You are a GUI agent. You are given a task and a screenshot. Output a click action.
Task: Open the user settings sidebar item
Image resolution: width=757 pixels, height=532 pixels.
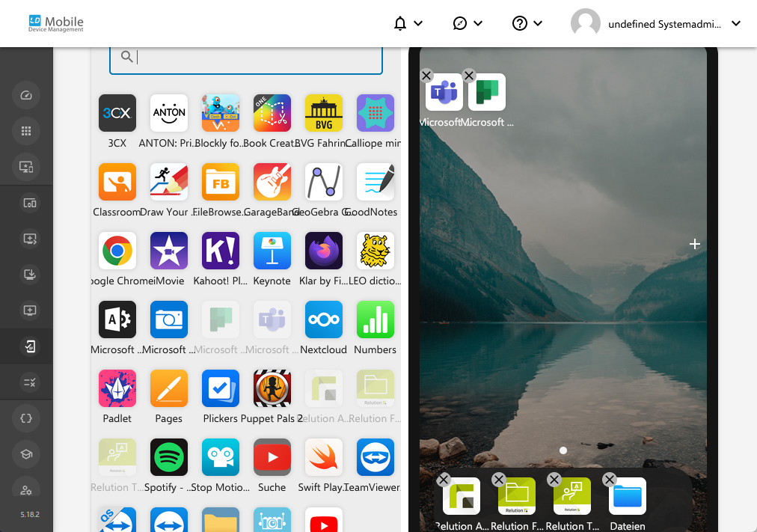(26, 489)
